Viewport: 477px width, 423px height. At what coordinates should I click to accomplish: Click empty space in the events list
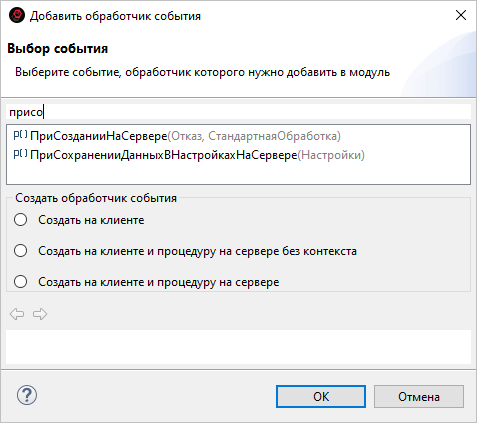click(x=238, y=174)
